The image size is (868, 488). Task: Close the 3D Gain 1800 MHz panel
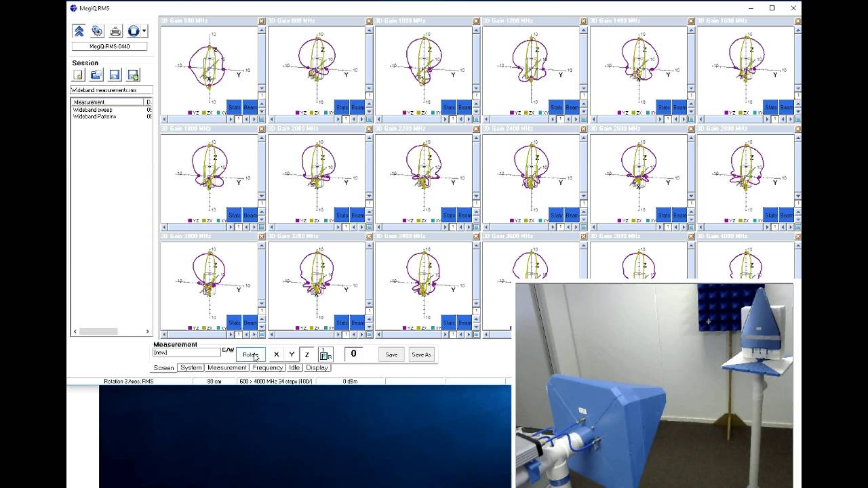point(262,129)
